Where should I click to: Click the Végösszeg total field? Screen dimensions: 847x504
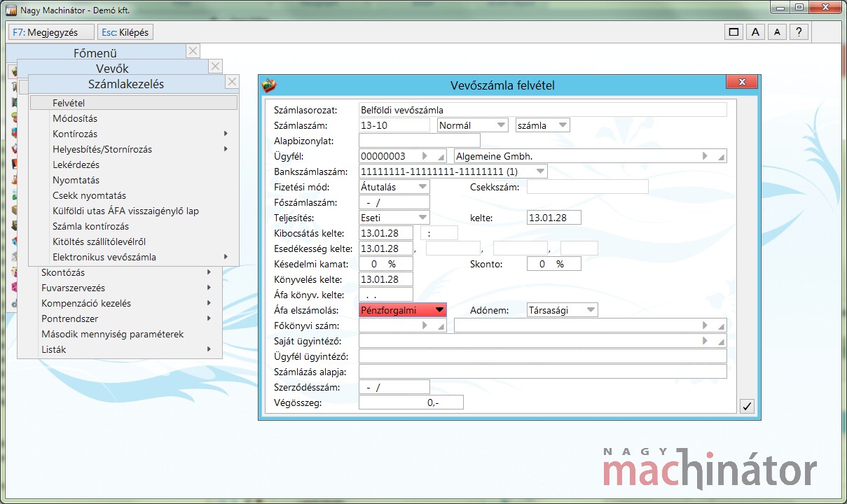click(411, 402)
